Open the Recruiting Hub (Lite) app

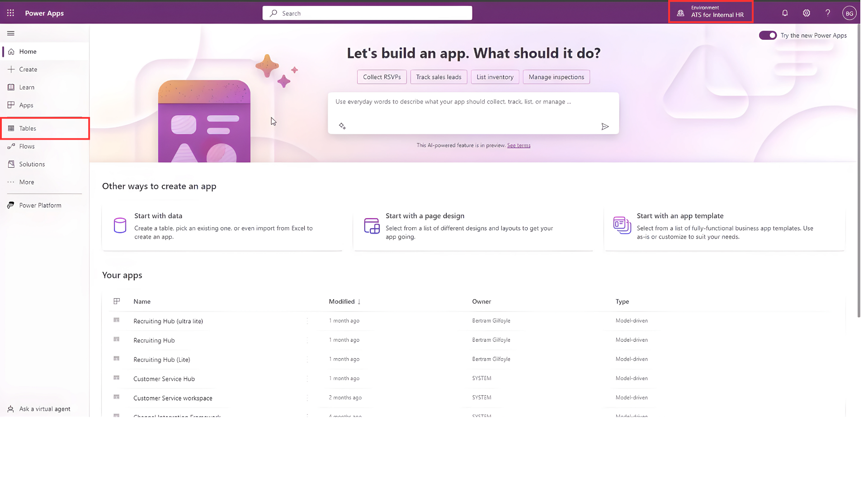pos(162,360)
